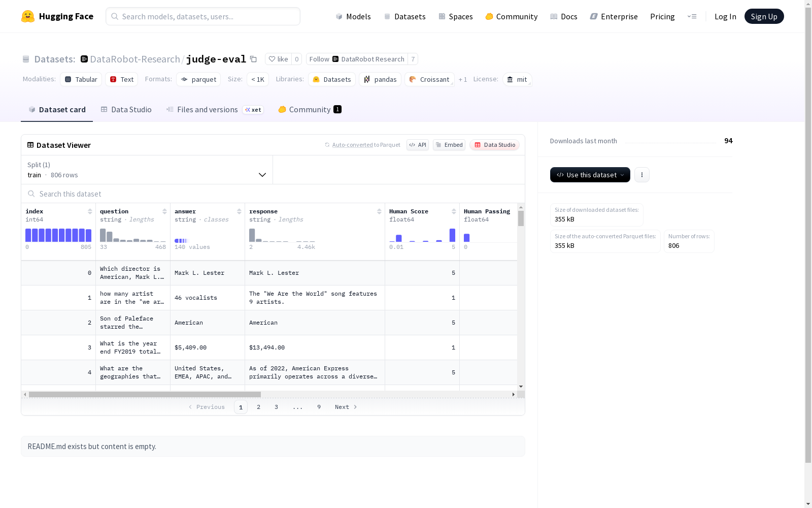Sort the index column
Screen dimensions: 812x508
click(90, 211)
